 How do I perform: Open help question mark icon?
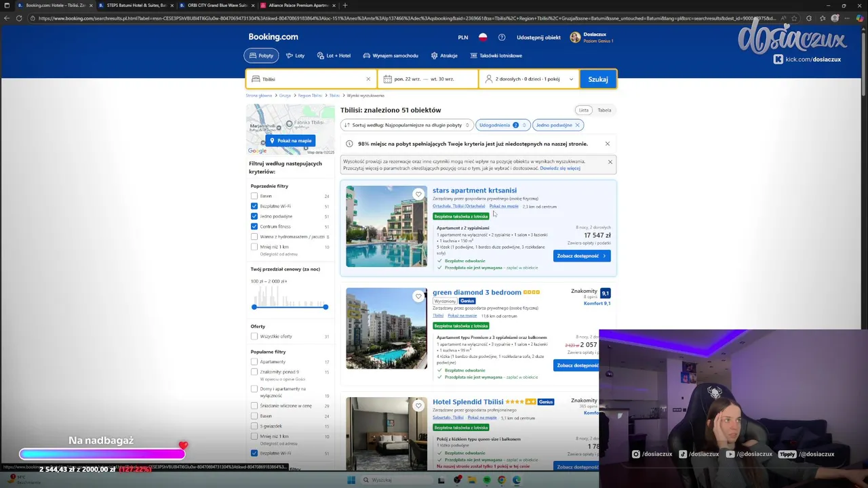tap(502, 38)
